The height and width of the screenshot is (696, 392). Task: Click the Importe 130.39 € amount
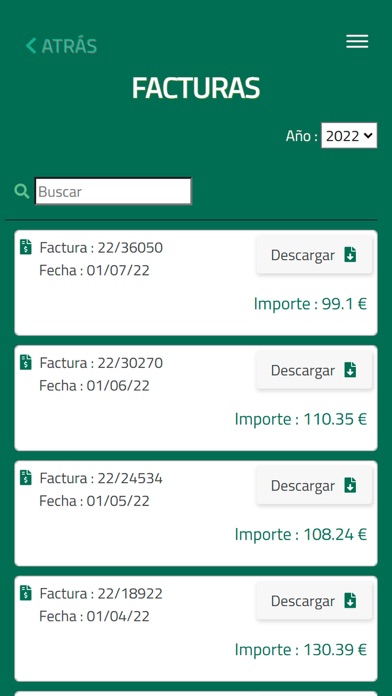(x=301, y=649)
